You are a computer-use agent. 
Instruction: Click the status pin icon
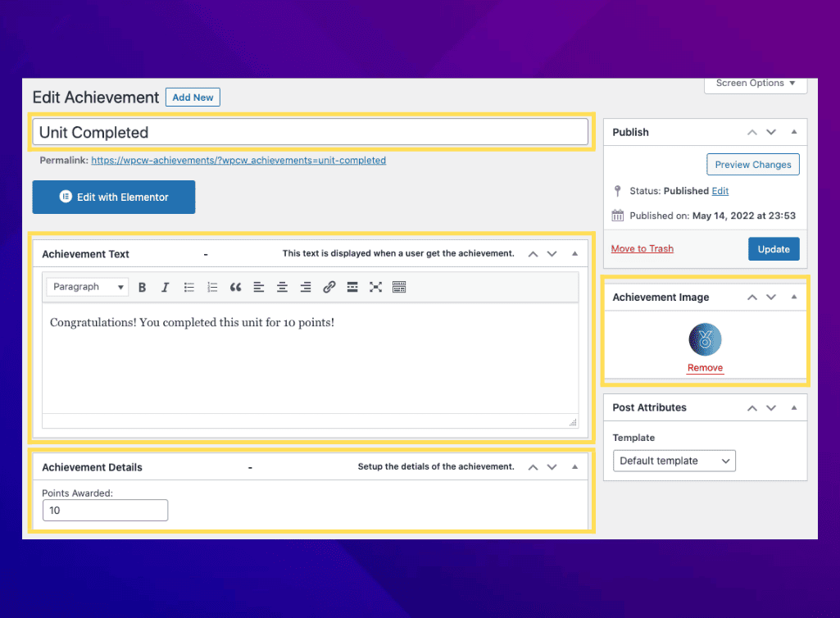[x=618, y=191]
